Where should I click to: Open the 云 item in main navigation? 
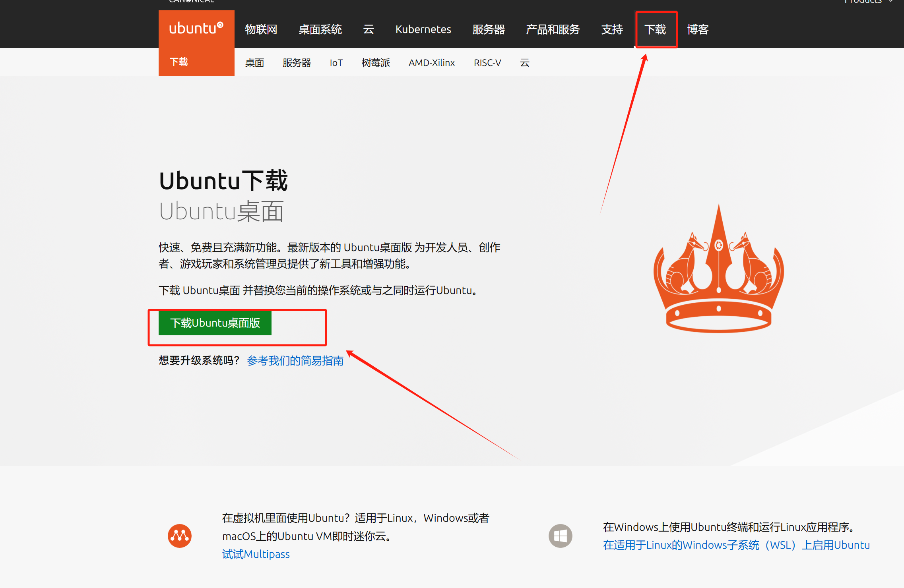click(x=369, y=29)
